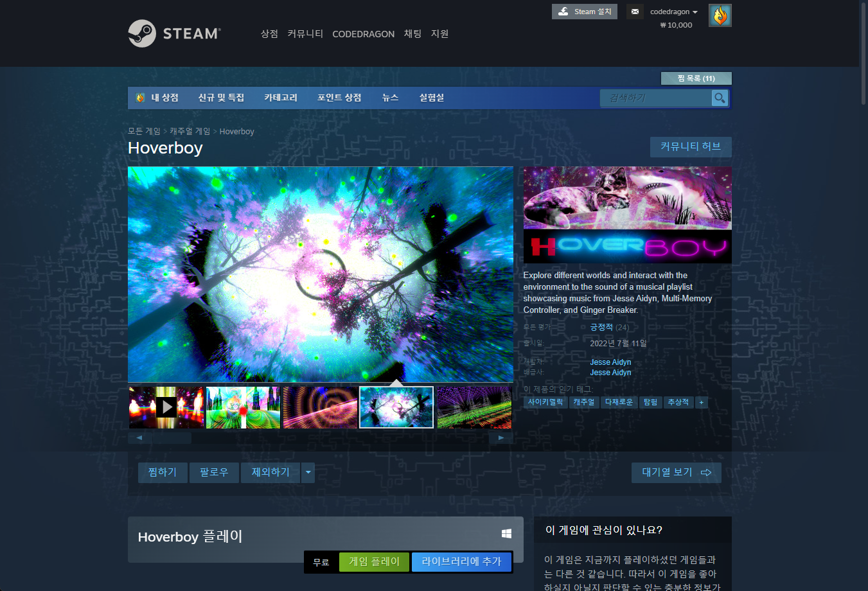
Task: Open the codedragon account dropdown
Action: point(673,12)
